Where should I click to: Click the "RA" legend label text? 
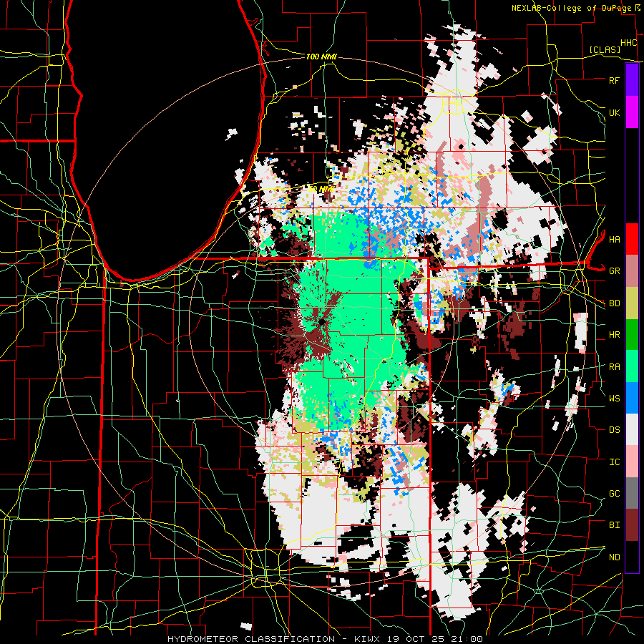[614, 367]
